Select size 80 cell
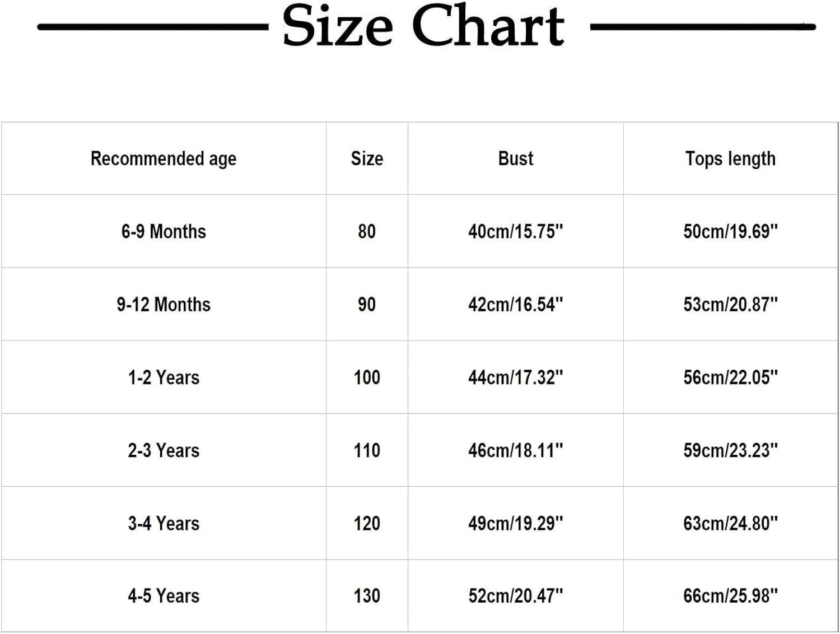The height and width of the screenshot is (634, 840). coord(367,231)
